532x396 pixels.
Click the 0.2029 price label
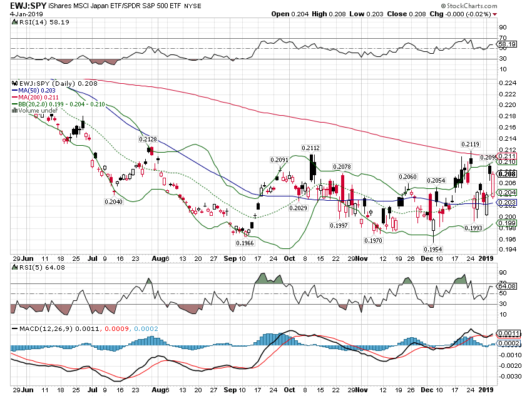tap(298, 208)
